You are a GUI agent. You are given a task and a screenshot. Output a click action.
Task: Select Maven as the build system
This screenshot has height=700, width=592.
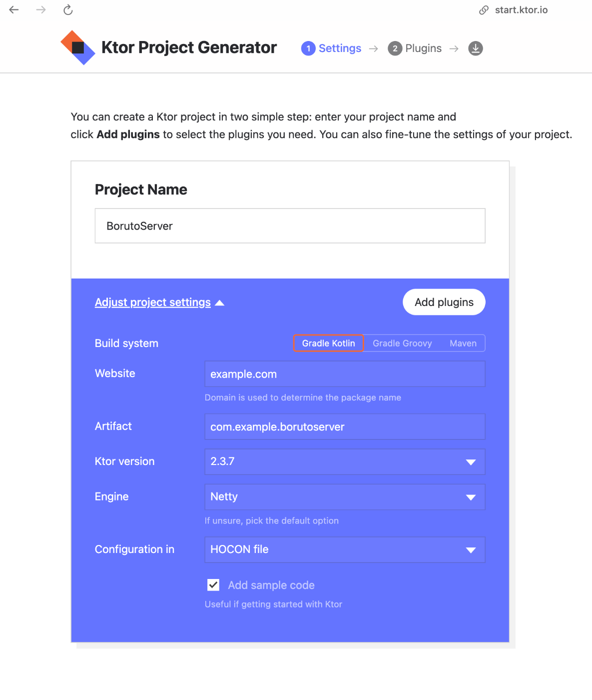tap(463, 343)
